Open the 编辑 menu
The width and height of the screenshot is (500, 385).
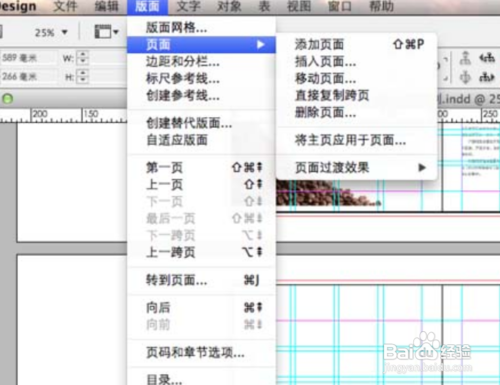(x=106, y=6)
